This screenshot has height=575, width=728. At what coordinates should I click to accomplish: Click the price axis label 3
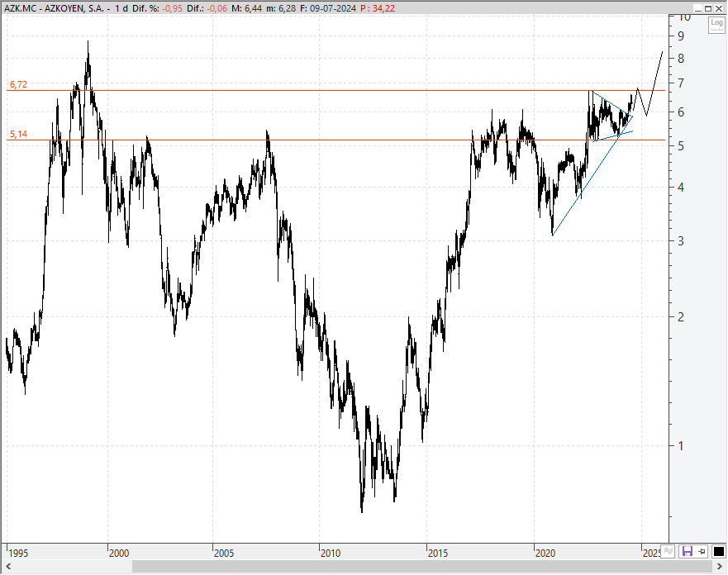pyautogui.click(x=681, y=241)
